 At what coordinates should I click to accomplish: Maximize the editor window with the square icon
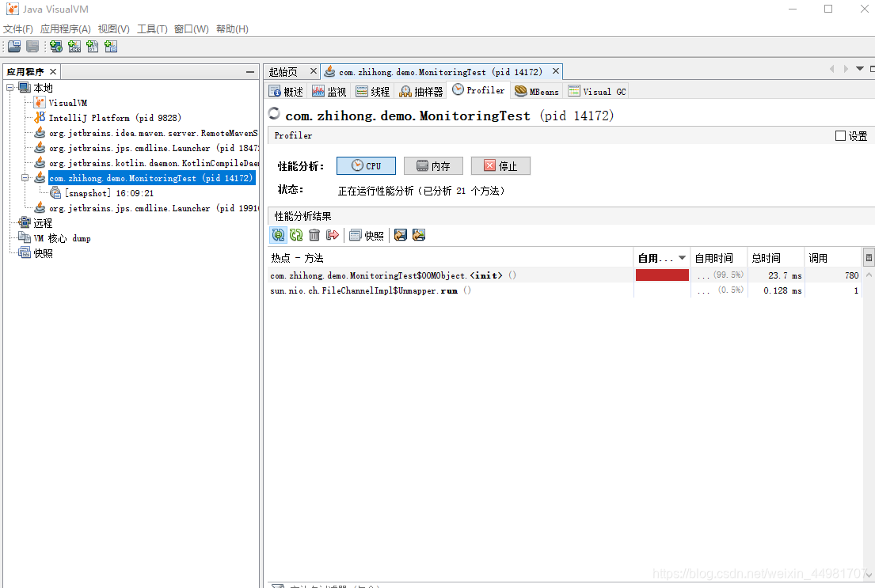(x=872, y=69)
